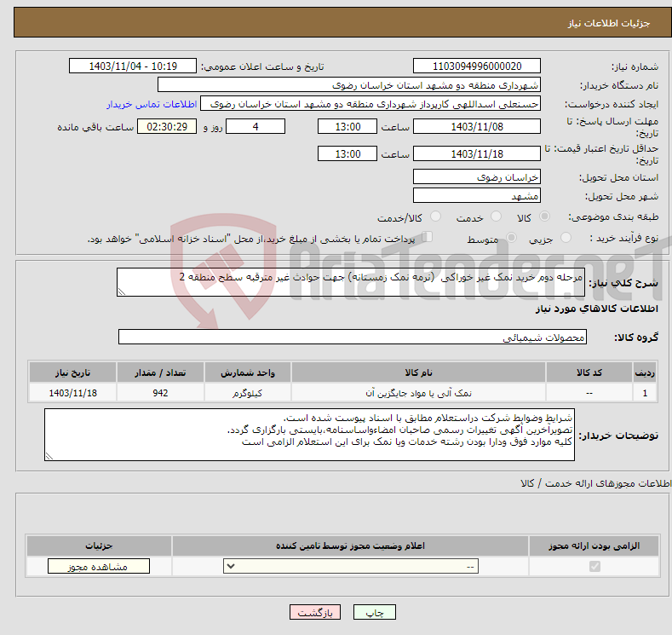Image resolution: width=672 pixels, height=635 pixels.
Task: Click the remaining time countdown 02:30:29
Action: [x=167, y=126]
